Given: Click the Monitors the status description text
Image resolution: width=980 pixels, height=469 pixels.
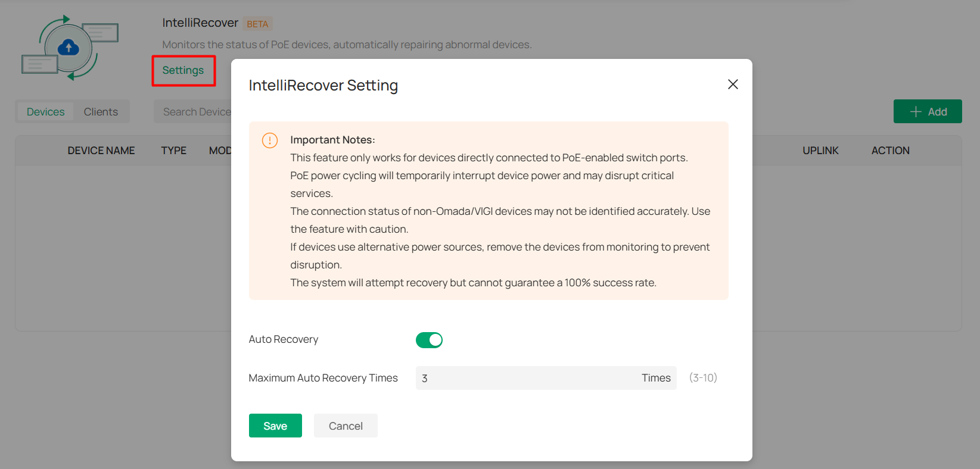Looking at the screenshot, I should (347, 45).
